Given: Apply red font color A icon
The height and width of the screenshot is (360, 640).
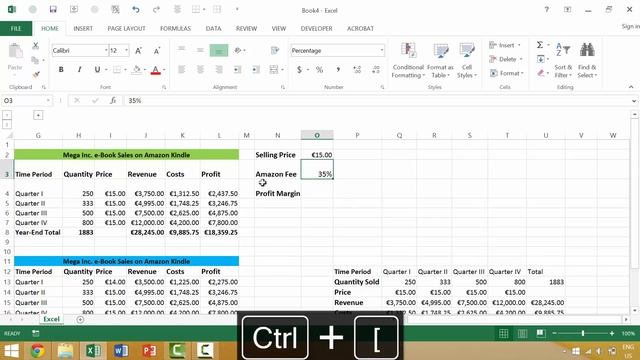Looking at the screenshot, I should 155,70.
